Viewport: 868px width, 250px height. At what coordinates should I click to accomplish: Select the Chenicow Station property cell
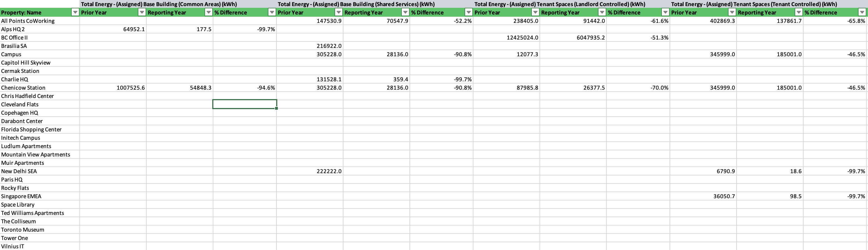pos(40,88)
